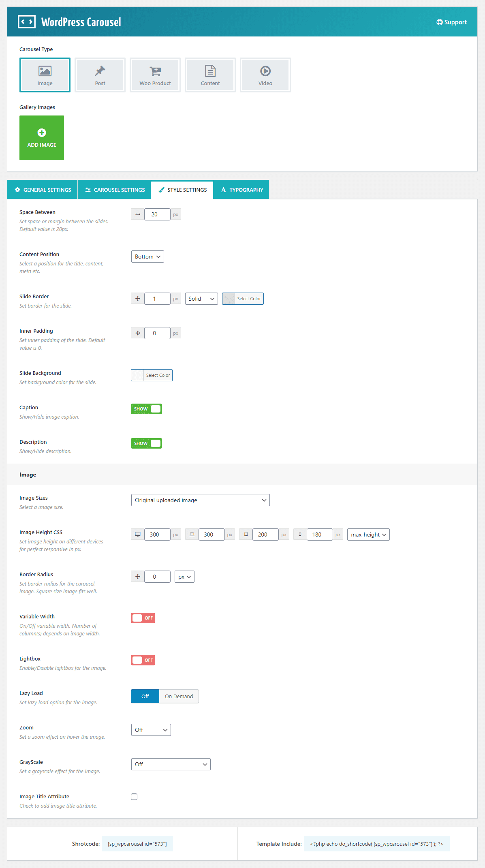Click the Slide Border move icon
The width and height of the screenshot is (485, 868).
(x=138, y=299)
